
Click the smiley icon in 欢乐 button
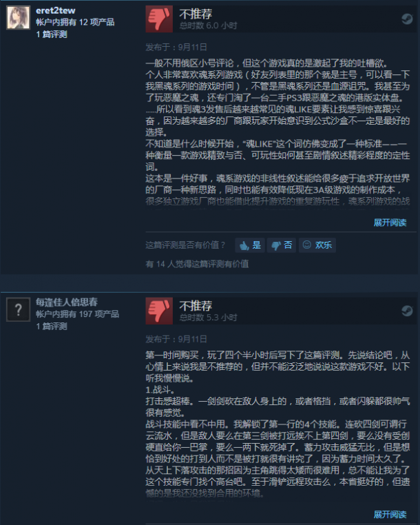(307, 245)
